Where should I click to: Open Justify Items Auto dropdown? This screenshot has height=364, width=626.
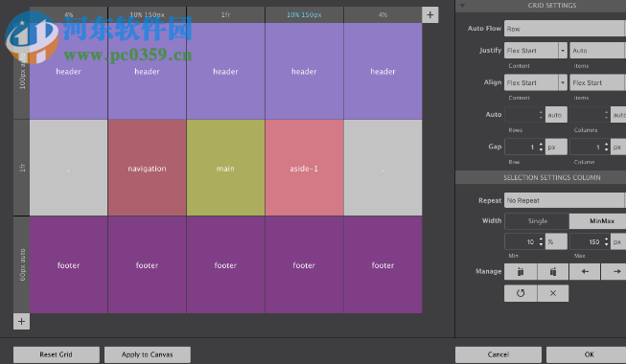tap(597, 51)
